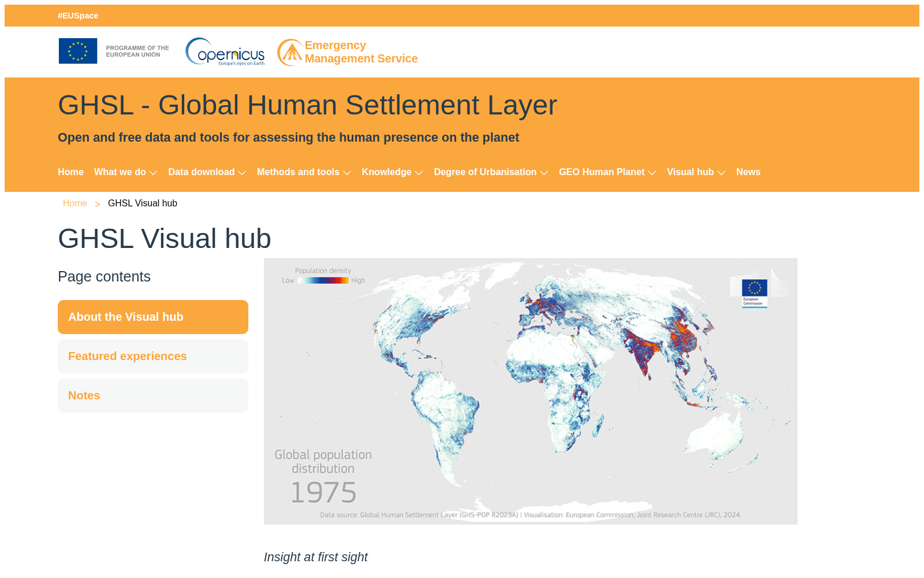
Task: Open the Knowledge menu
Action: [386, 172]
